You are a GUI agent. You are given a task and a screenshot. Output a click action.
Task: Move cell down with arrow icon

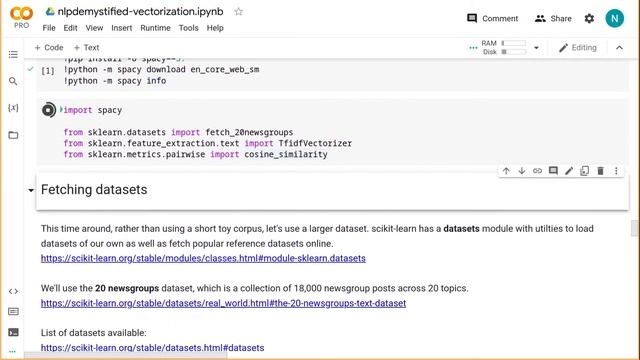522,171
